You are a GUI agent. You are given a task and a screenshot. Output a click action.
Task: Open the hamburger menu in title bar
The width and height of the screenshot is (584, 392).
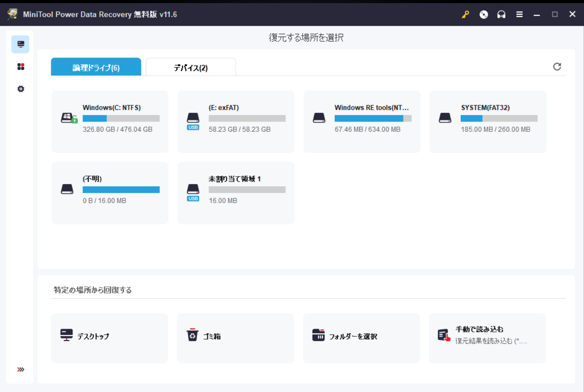(x=519, y=14)
